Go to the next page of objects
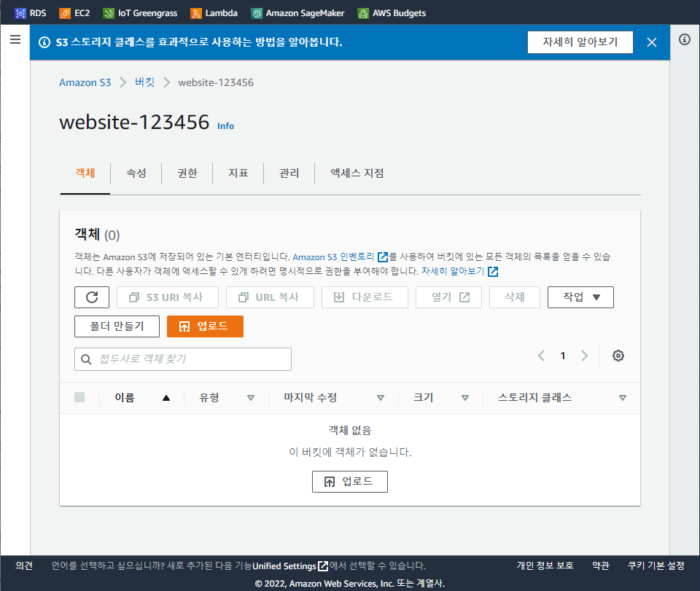Viewport: 700px width, 591px height. [584, 356]
